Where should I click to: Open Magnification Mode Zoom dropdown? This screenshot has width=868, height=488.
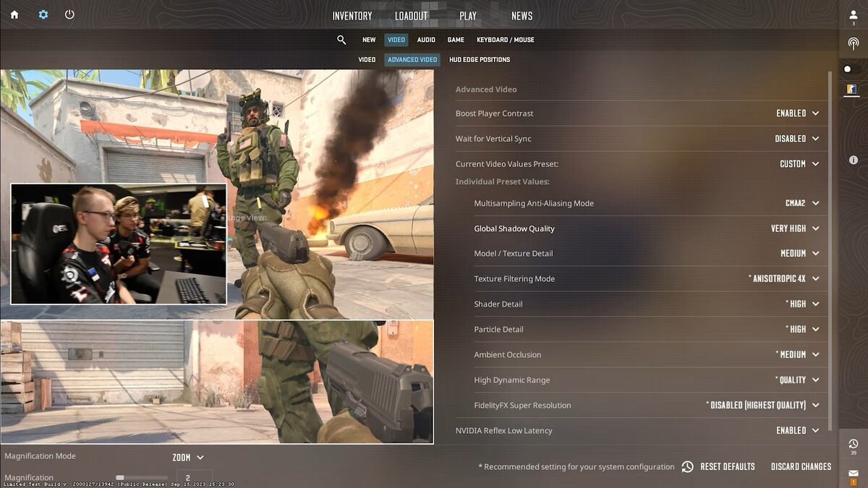188,458
